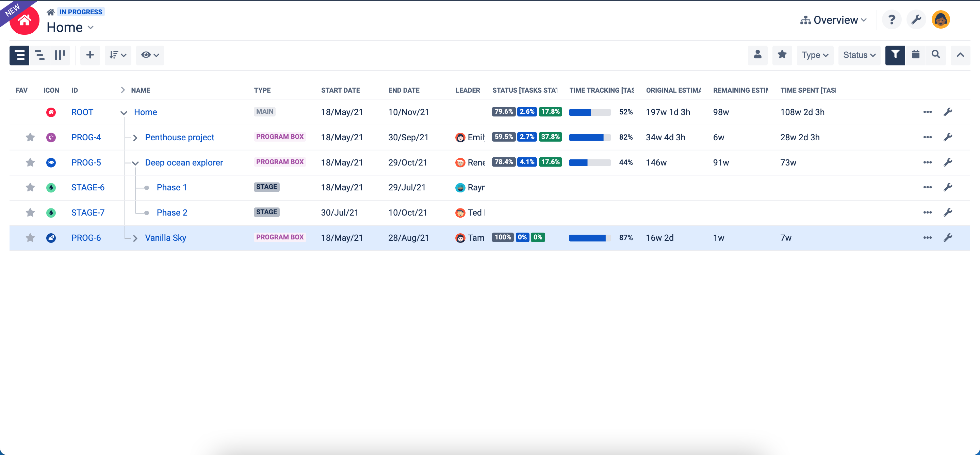Image resolution: width=980 pixels, height=455 pixels.
Task: Expand the Penthouse project tree row
Action: click(135, 138)
